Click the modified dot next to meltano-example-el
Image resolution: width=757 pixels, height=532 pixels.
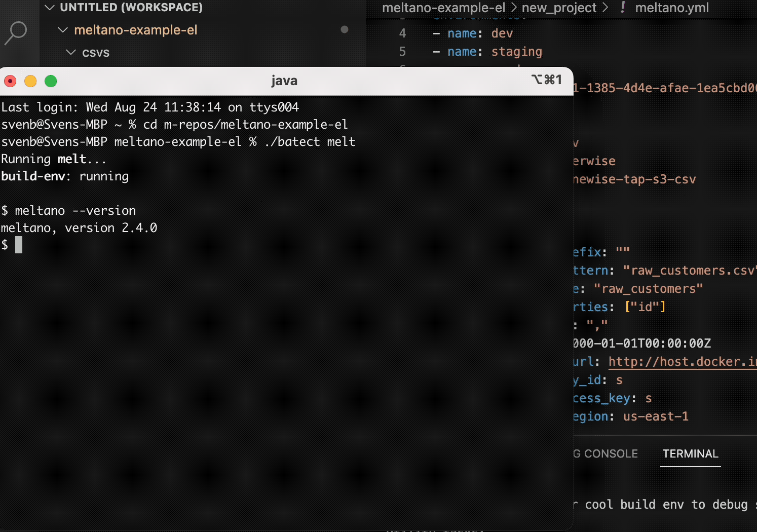coord(345,29)
